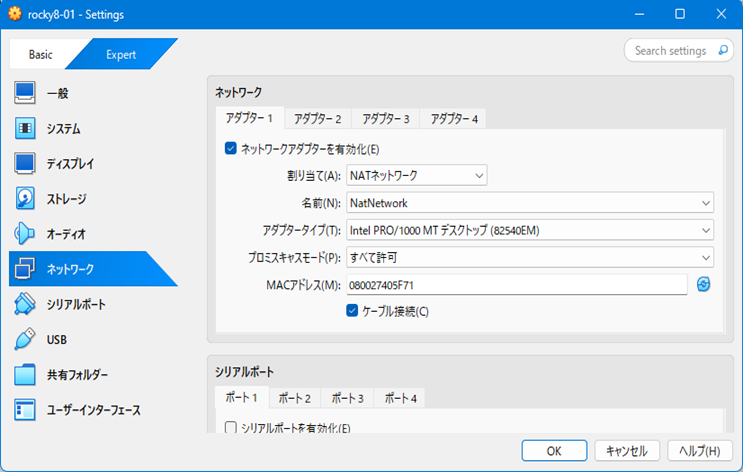Select the アダプター 2 tab
The height and width of the screenshot is (472, 743).
(x=317, y=118)
